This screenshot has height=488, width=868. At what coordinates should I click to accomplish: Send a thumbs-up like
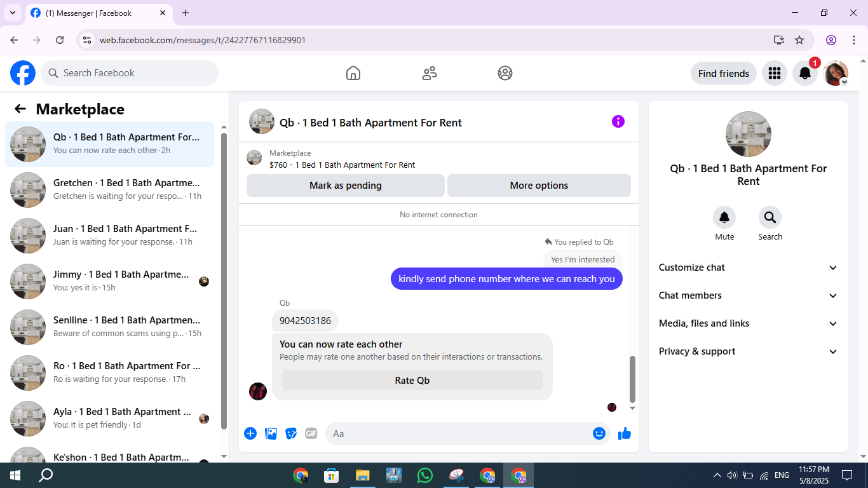pyautogui.click(x=625, y=433)
